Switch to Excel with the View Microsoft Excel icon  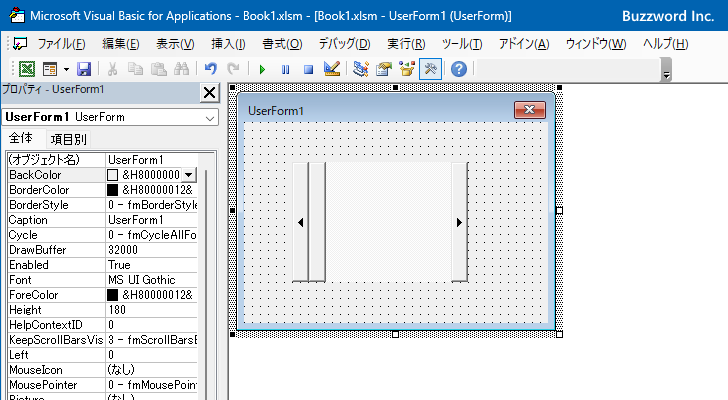coord(27,69)
